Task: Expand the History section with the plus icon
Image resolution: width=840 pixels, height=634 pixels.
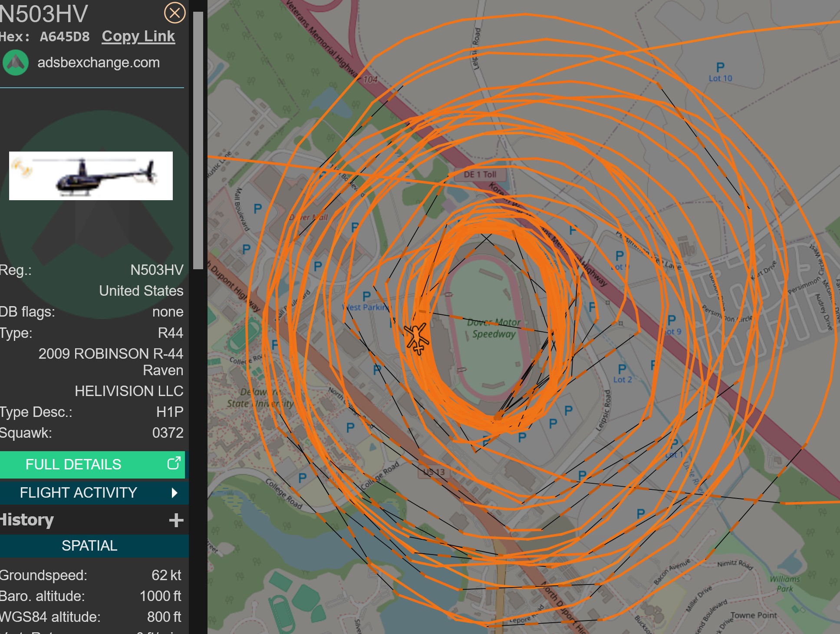Action: coord(176,520)
